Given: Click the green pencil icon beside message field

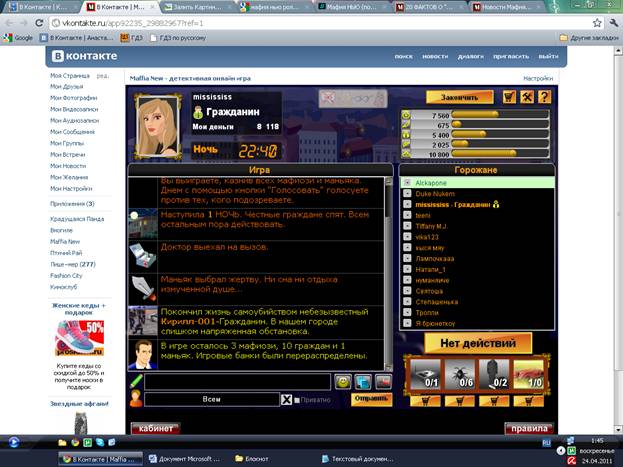Looking at the screenshot, I should (136, 382).
